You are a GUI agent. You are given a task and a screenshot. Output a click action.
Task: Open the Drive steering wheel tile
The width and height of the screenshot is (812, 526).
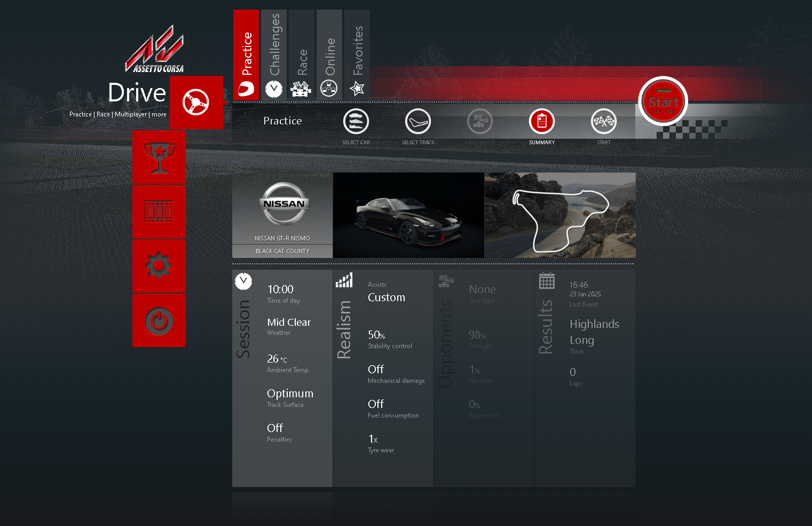coord(196,102)
